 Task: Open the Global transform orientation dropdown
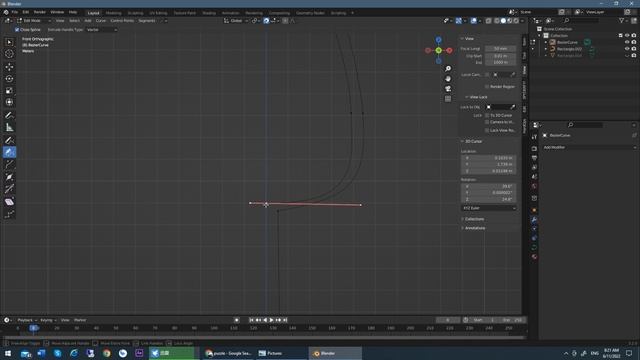pos(236,21)
